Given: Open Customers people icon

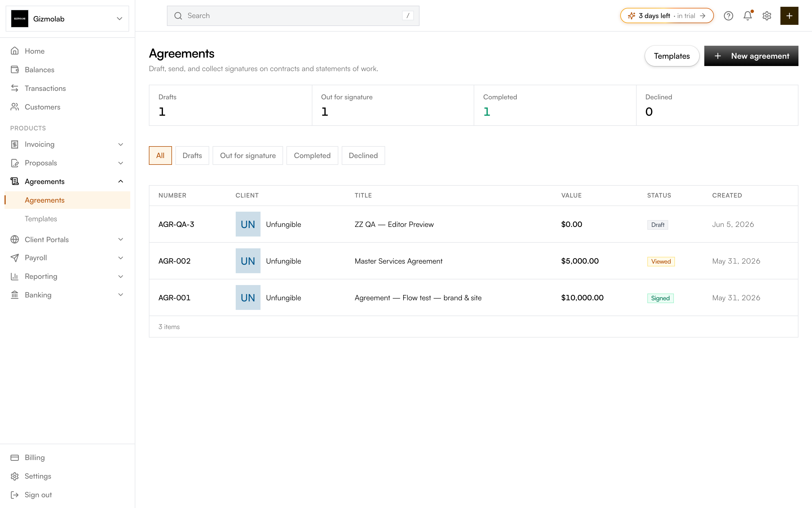Looking at the screenshot, I should point(15,107).
